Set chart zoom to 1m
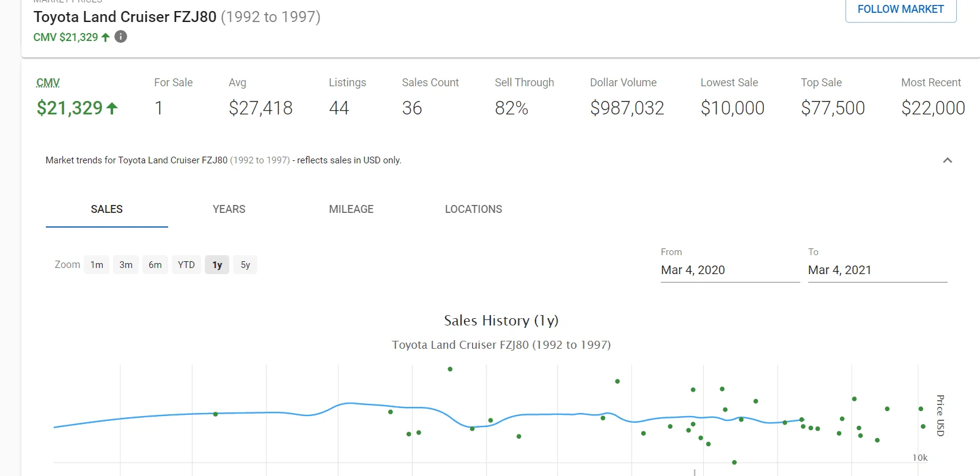 tap(97, 265)
